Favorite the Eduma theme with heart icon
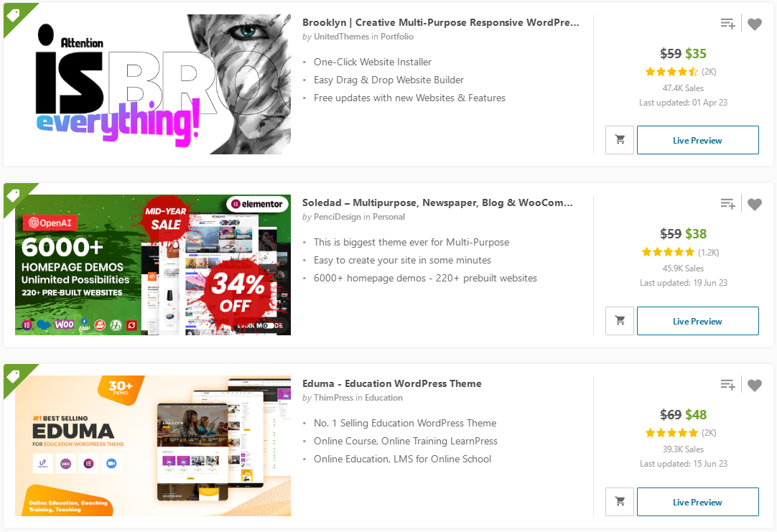Image resolution: width=777 pixels, height=532 pixels. [x=754, y=385]
